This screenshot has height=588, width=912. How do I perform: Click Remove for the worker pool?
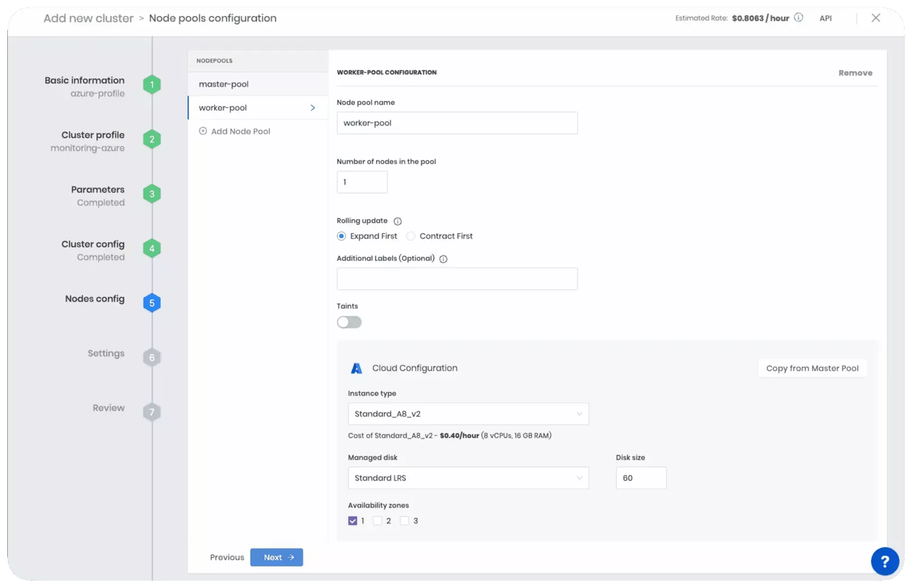pos(855,73)
